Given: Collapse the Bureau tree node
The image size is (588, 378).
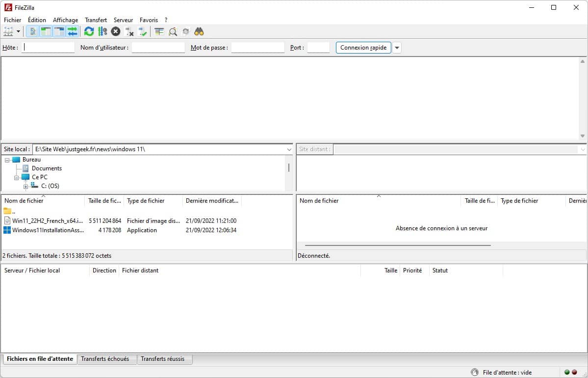Looking at the screenshot, I should tap(7, 160).
